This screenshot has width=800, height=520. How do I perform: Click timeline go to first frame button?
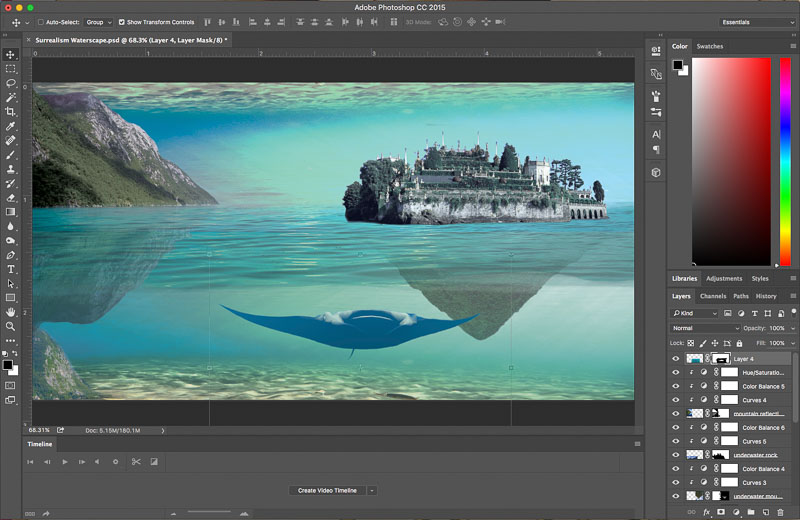30,462
